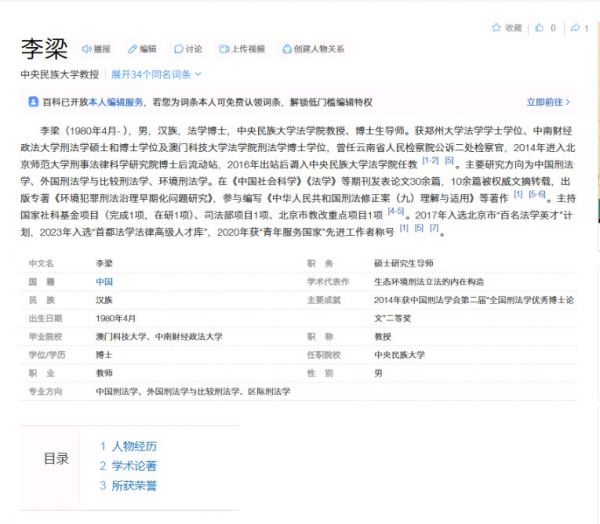Click the 收藏 star icon
Image resolution: width=600 pixels, height=524 pixels.
(497, 28)
